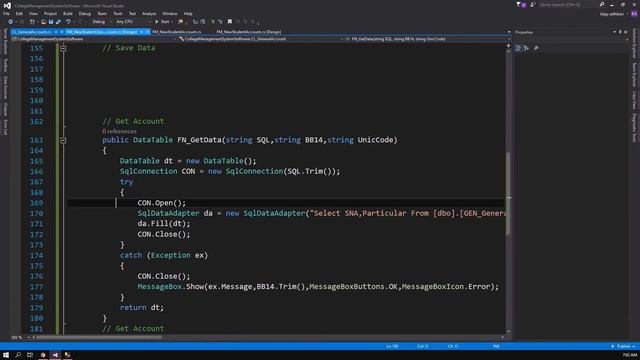This screenshot has height=360, width=640.
Task: Click the Chrome taskbar icon
Action: tap(43, 355)
